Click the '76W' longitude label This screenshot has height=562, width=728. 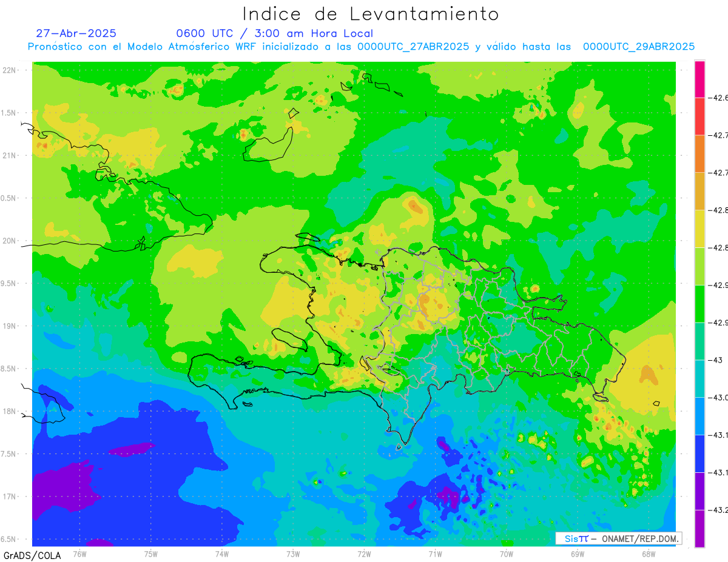pos(79,554)
